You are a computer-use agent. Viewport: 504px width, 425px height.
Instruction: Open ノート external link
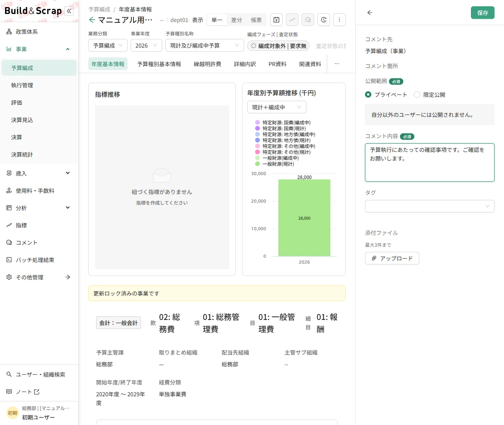[x=39, y=392]
